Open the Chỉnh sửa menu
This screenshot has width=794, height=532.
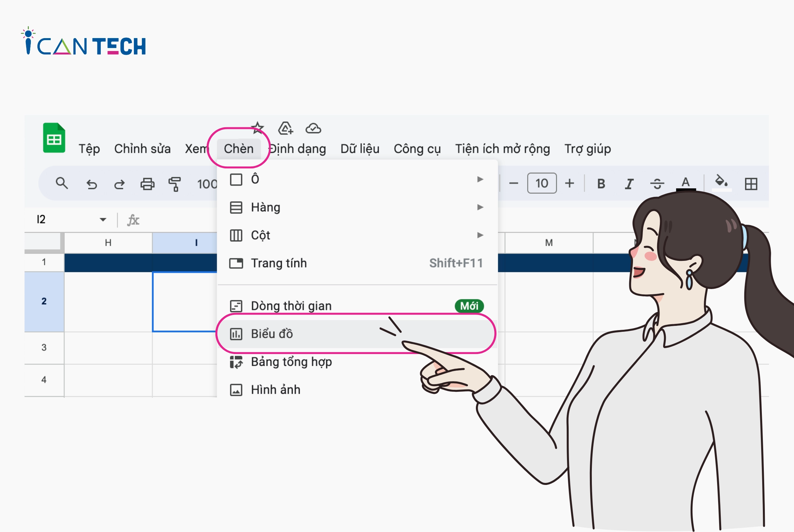pos(142,148)
